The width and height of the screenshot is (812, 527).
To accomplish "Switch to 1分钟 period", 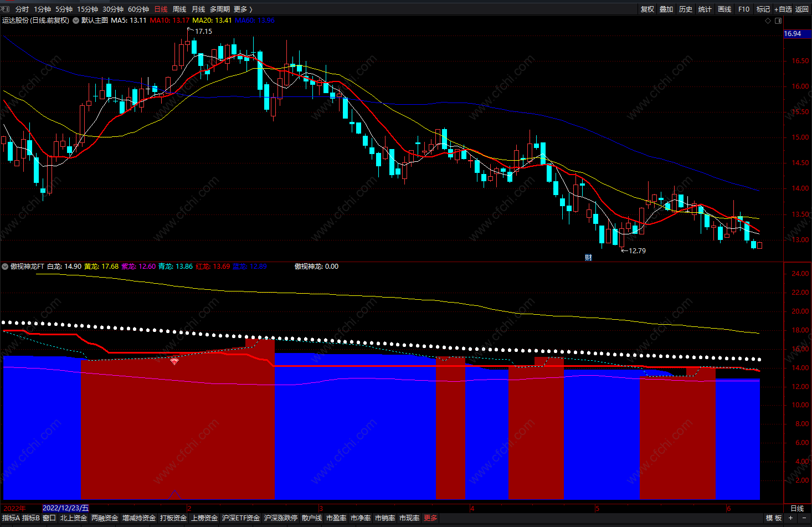I will tap(42, 9).
